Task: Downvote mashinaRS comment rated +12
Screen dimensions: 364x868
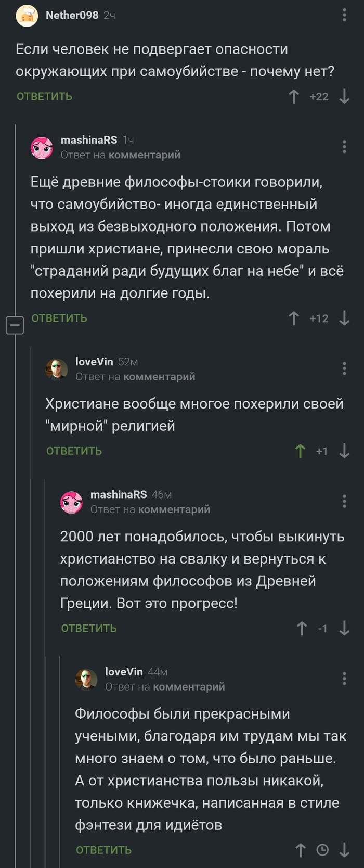Action: 344,318
